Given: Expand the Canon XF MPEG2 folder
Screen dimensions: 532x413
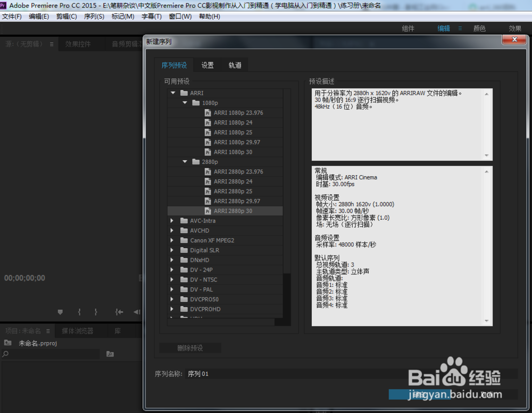Looking at the screenshot, I should coord(172,240).
